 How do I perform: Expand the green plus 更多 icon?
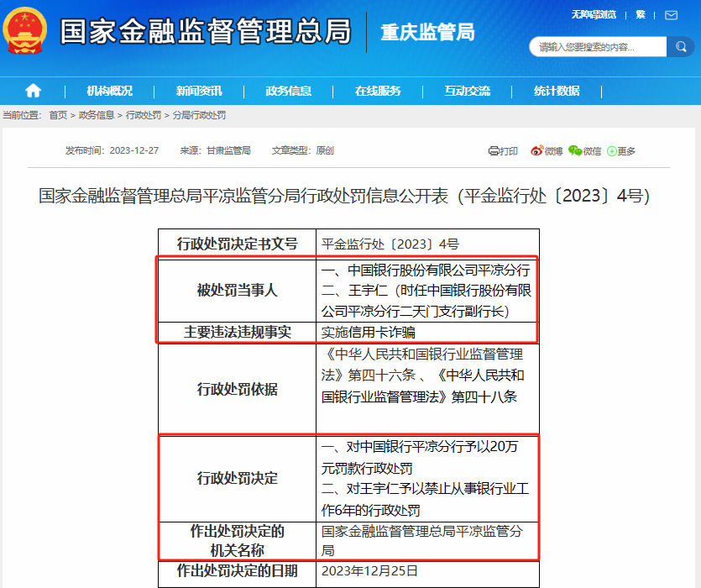click(x=611, y=151)
